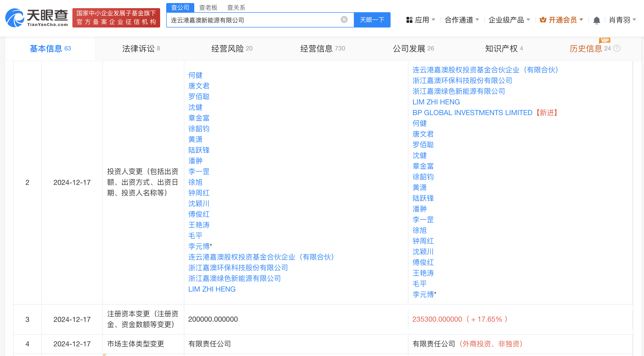The image size is (644, 356).
Task: Open the 历史信息 VIP tab
Action: pos(590,48)
